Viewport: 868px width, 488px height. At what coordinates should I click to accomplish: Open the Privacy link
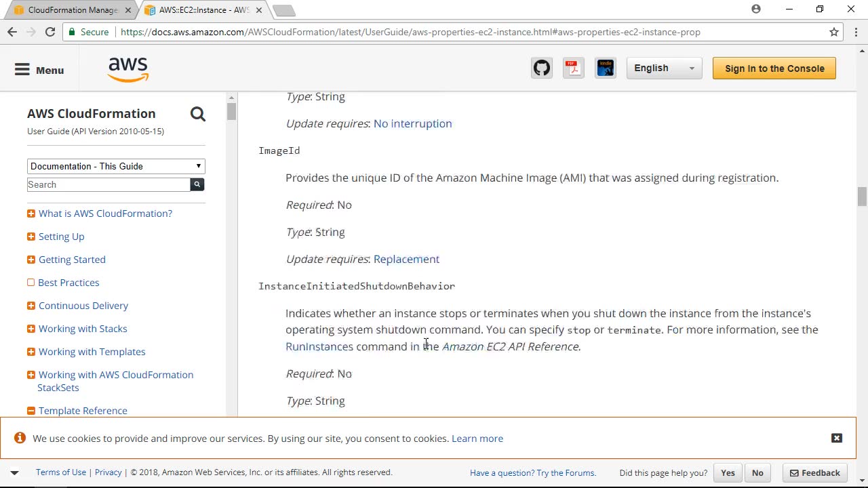[x=108, y=472]
